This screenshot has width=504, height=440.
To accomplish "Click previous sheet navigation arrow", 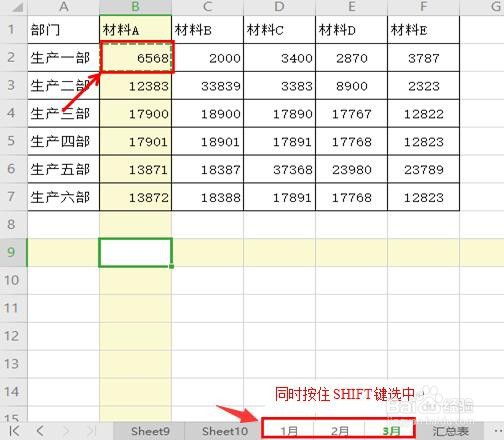I will (x=40, y=431).
